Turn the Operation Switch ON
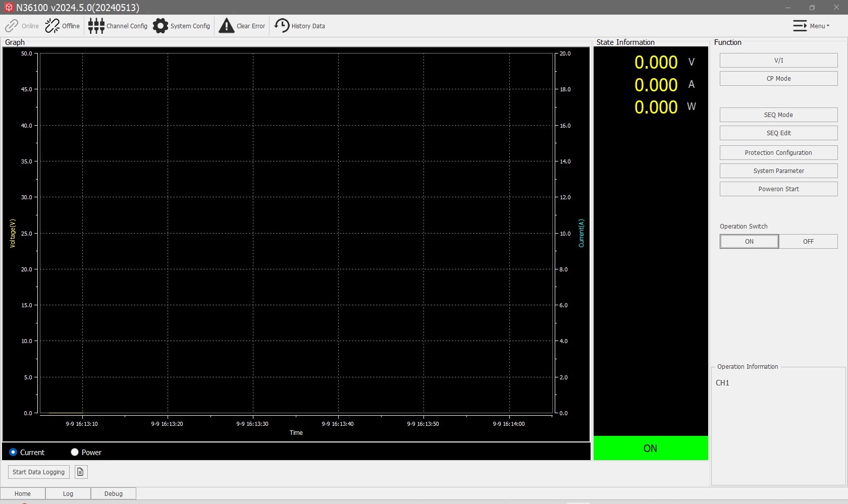Screen dimensions: 848x504 (749, 242)
